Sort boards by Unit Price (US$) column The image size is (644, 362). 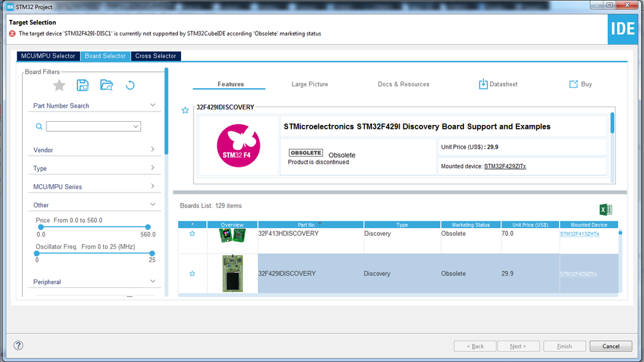click(531, 225)
